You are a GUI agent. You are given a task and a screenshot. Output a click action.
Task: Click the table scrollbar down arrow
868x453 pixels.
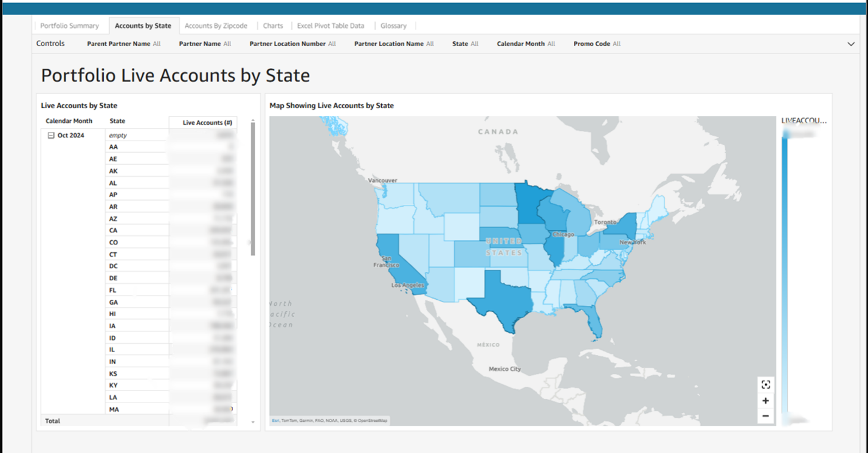pyautogui.click(x=253, y=422)
